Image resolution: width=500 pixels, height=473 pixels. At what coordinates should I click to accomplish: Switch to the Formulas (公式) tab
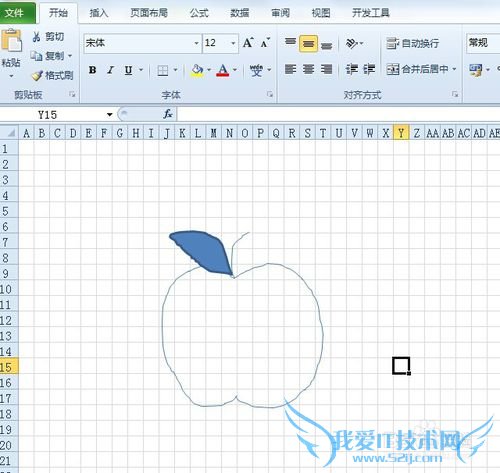[x=199, y=13]
